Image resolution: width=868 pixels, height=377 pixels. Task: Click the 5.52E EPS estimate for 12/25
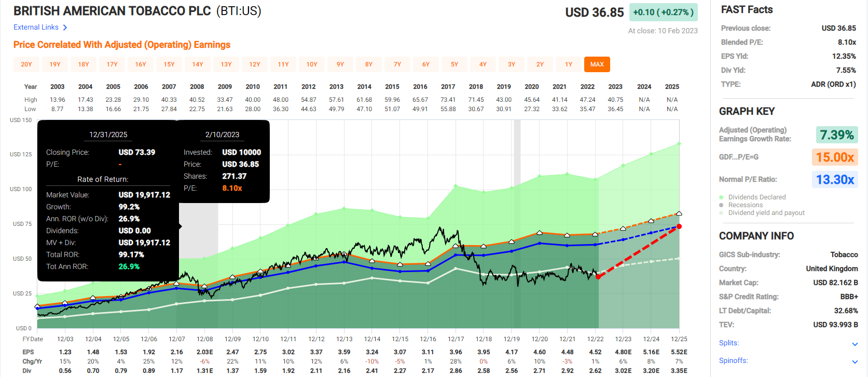point(679,352)
